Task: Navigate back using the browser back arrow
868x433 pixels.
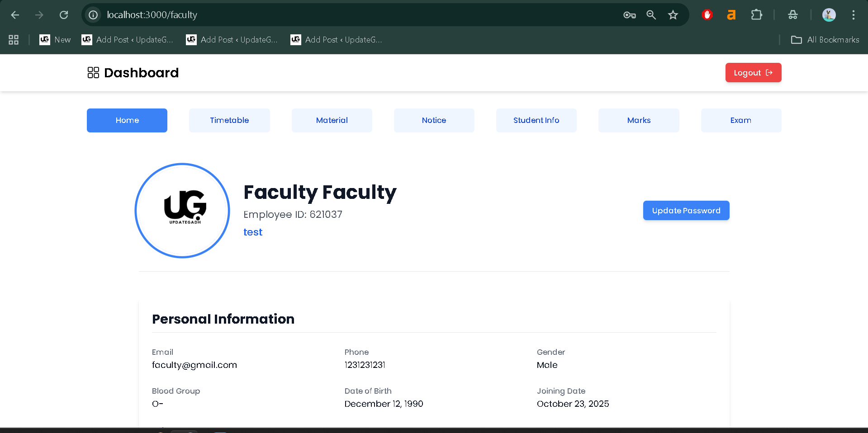Action: tap(15, 14)
